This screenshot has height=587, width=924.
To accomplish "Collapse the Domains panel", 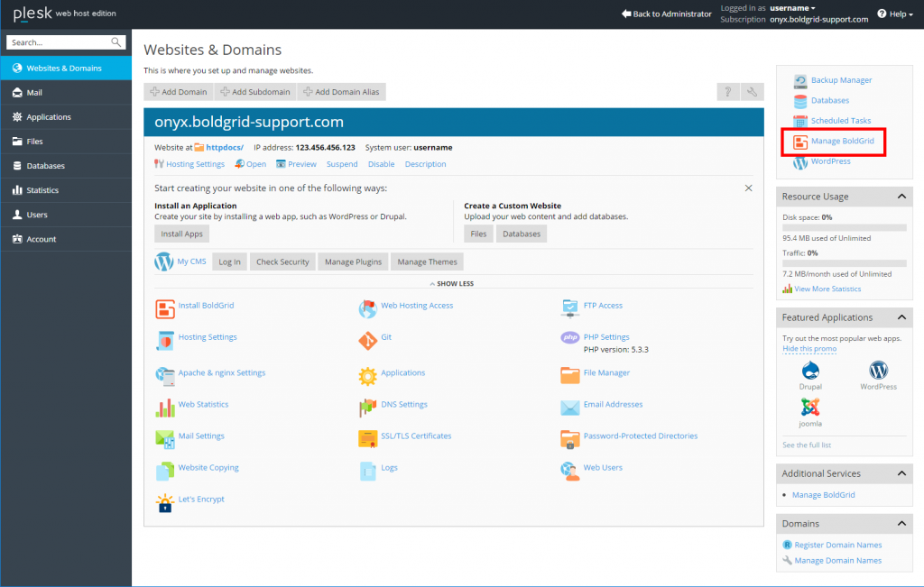I will pyautogui.click(x=901, y=523).
